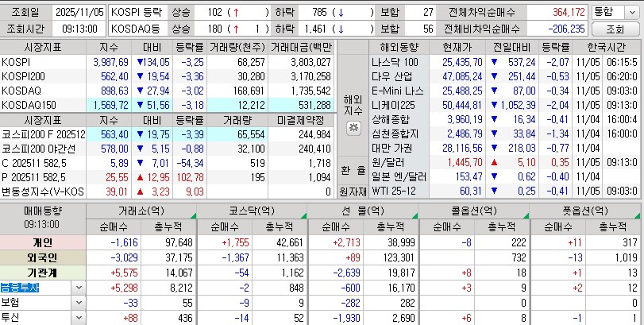The width and height of the screenshot is (644, 325).
Task: Click the 거래량(천주) column header
Action: pos(237,47)
